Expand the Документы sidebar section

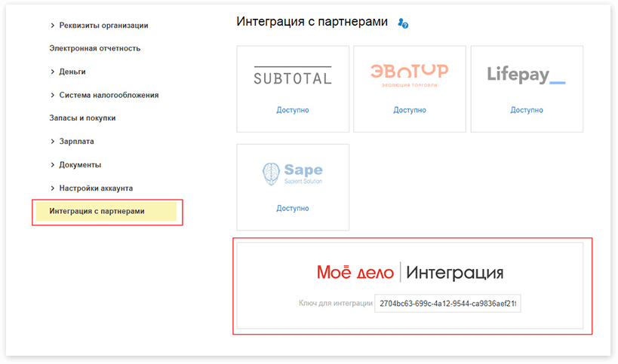80,164
